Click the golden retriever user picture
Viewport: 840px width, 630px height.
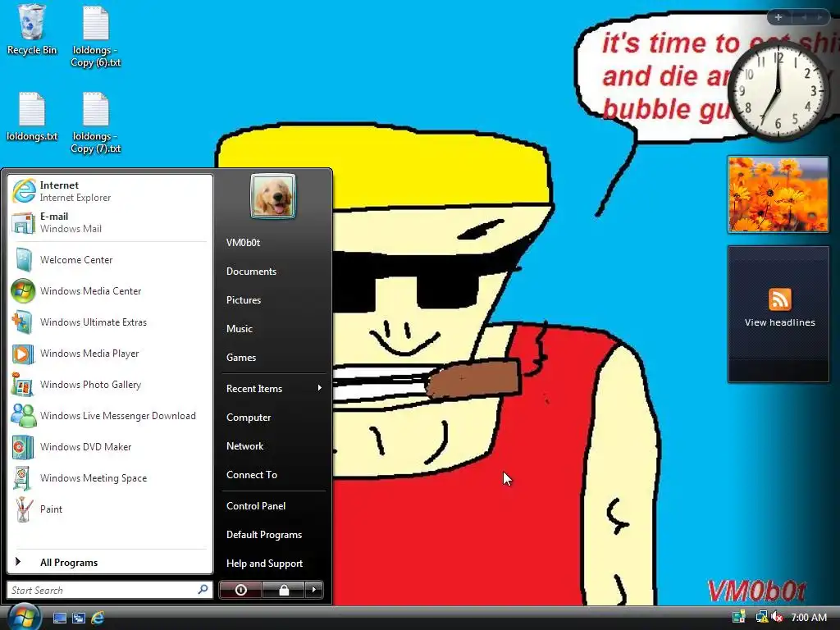[x=272, y=196]
